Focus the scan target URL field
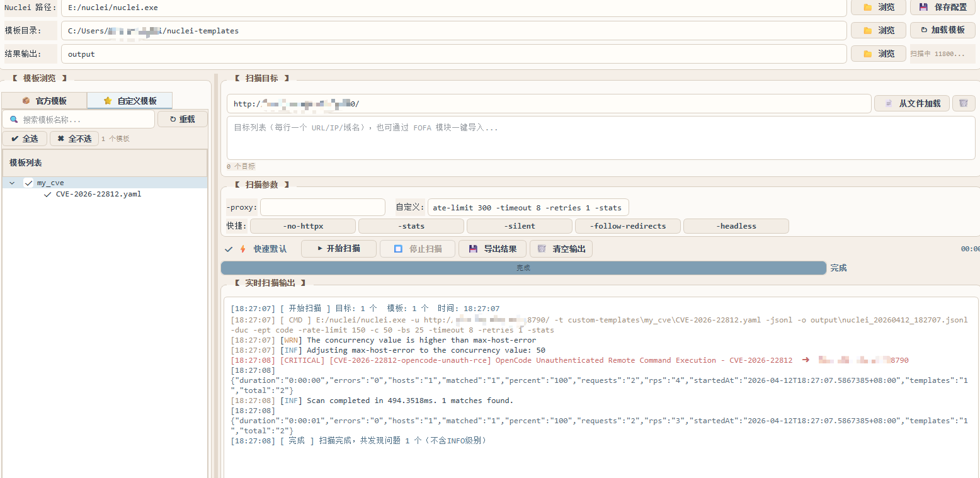 (549, 104)
